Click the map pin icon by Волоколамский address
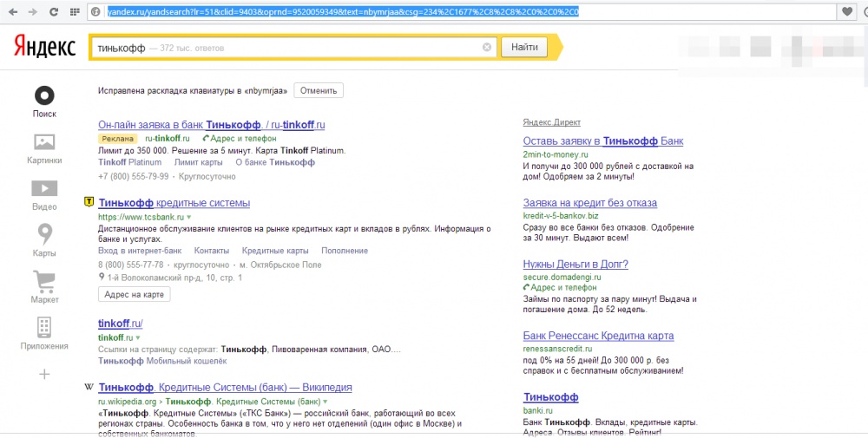 pos(102,277)
